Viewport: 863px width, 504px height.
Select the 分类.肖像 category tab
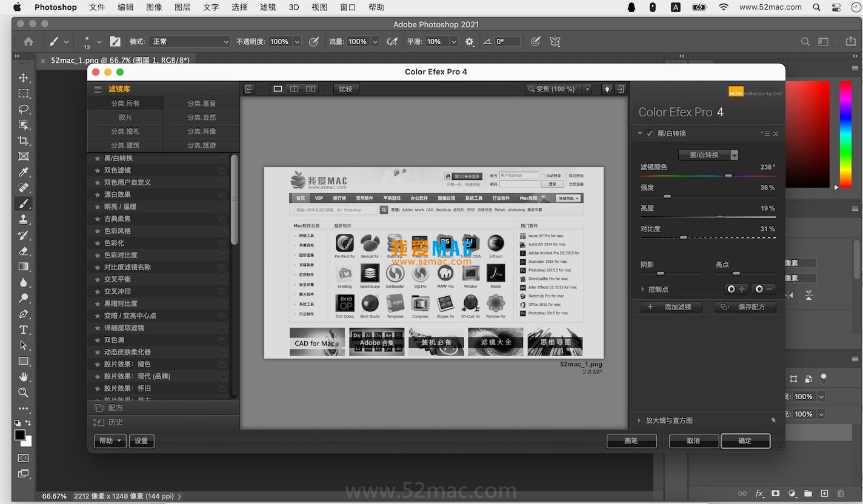click(x=202, y=131)
